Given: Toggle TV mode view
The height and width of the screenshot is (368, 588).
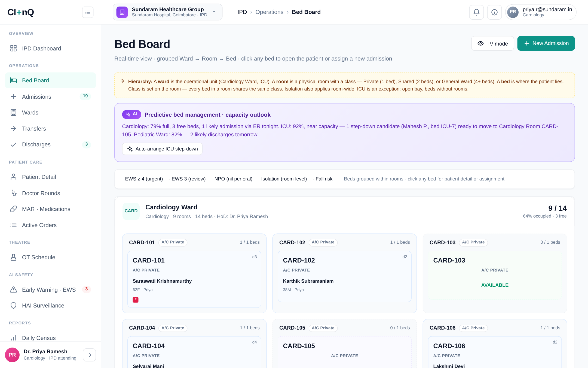Looking at the screenshot, I should click(492, 43).
